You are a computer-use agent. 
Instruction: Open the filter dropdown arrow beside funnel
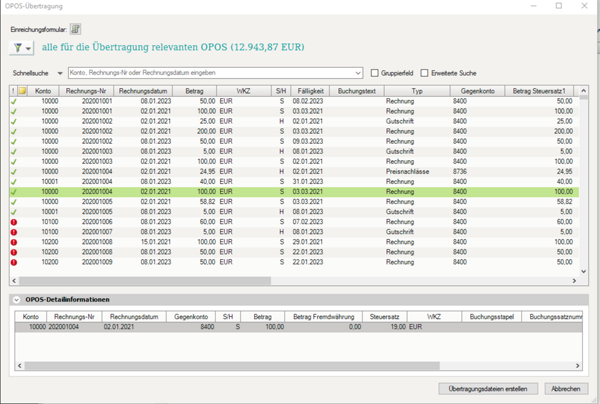coord(31,48)
